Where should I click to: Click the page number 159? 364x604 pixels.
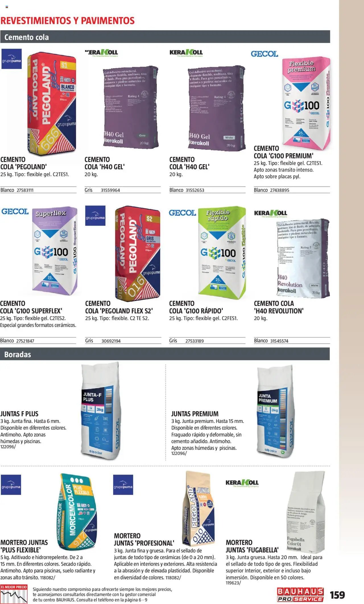pyautogui.click(x=337, y=595)
